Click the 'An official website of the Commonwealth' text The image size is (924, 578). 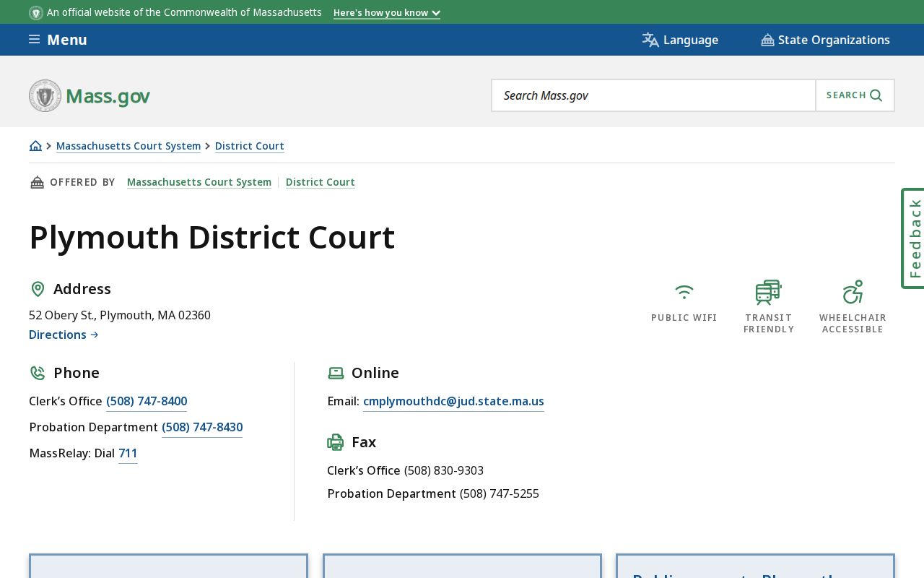pyautogui.click(x=184, y=12)
